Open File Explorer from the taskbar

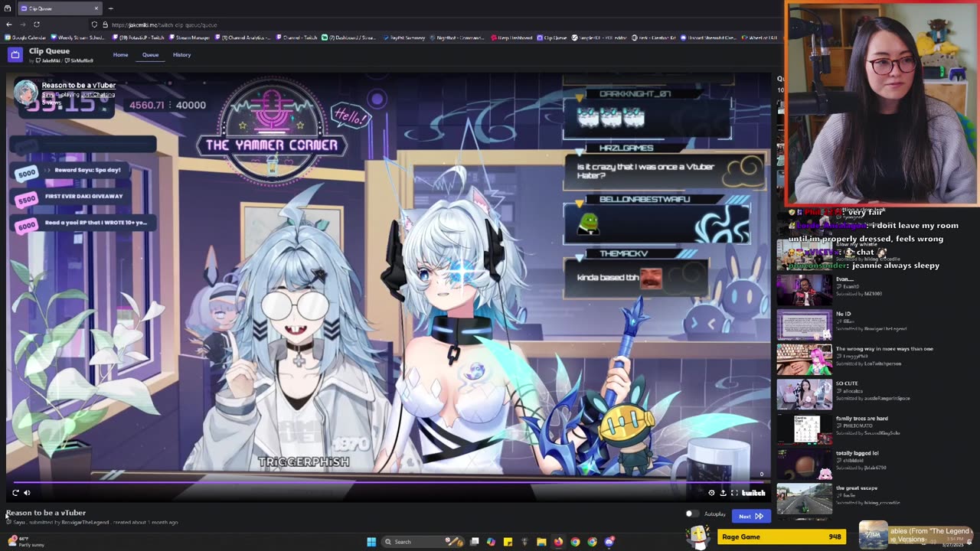tap(541, 542)
